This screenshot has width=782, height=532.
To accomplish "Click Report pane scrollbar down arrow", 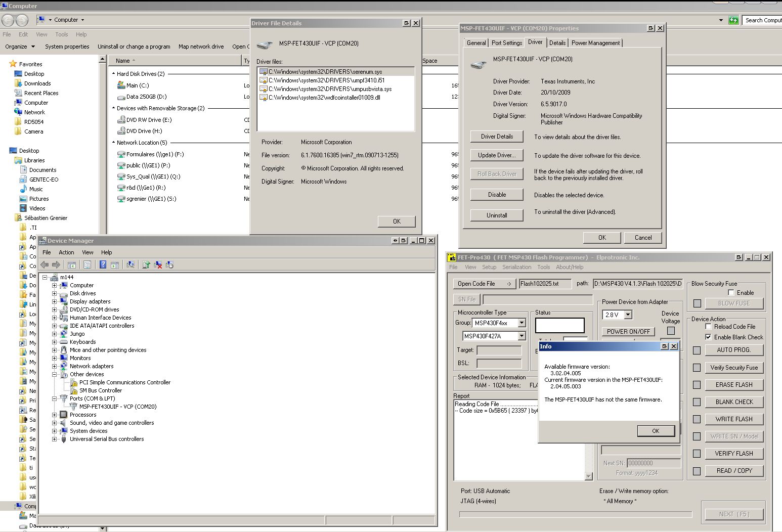I will click(x=588, y=476).
